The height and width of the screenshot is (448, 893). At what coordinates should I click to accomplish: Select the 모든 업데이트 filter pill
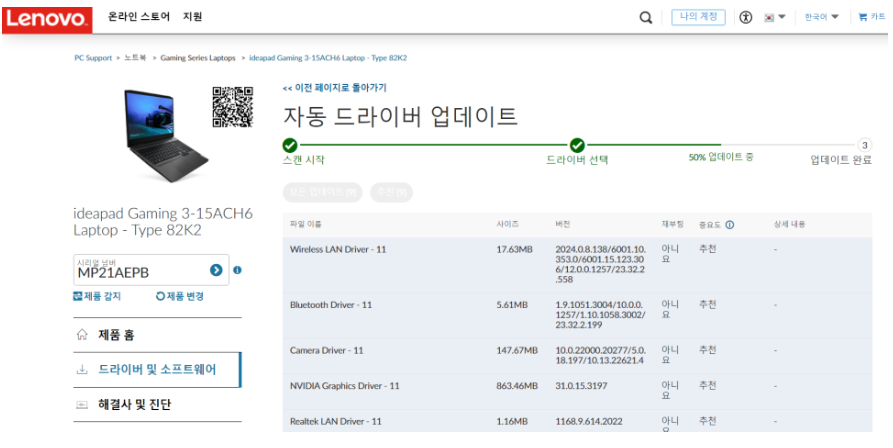coord(322,192)
